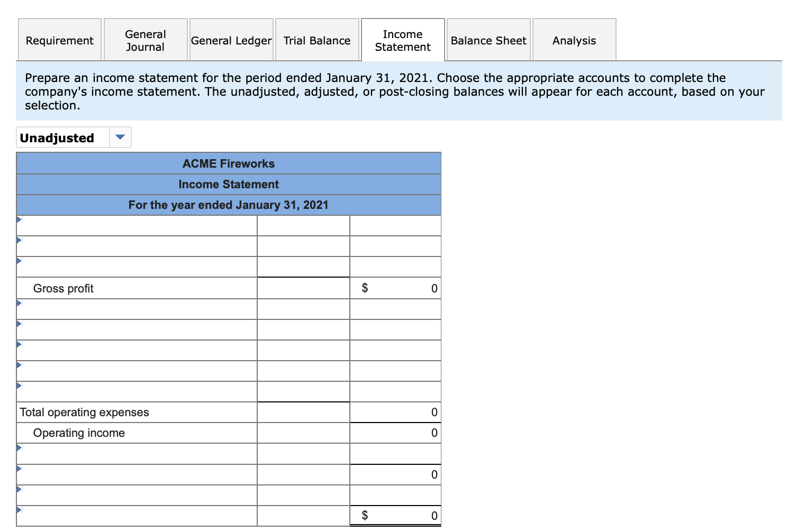The width and height of the screenshot is (796, 532).
Task: Click middle amount cell in first row under header
Action: tap(304, 226)
